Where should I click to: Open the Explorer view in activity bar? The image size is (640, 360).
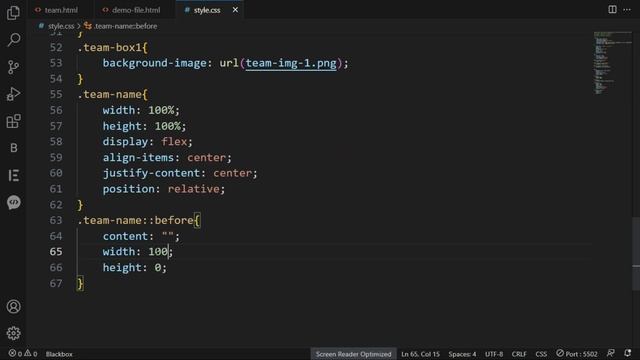(x=13, y=13)
